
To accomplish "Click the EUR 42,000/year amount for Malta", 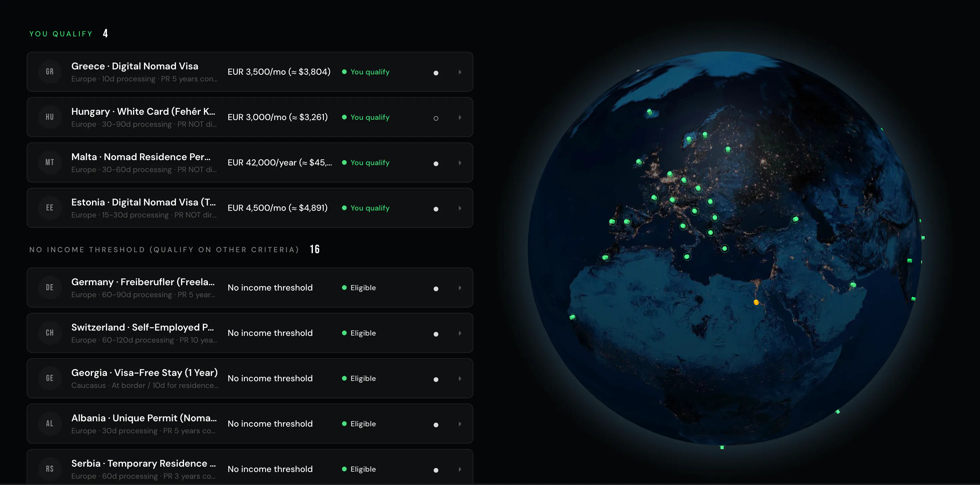I will tap(280, 162).
